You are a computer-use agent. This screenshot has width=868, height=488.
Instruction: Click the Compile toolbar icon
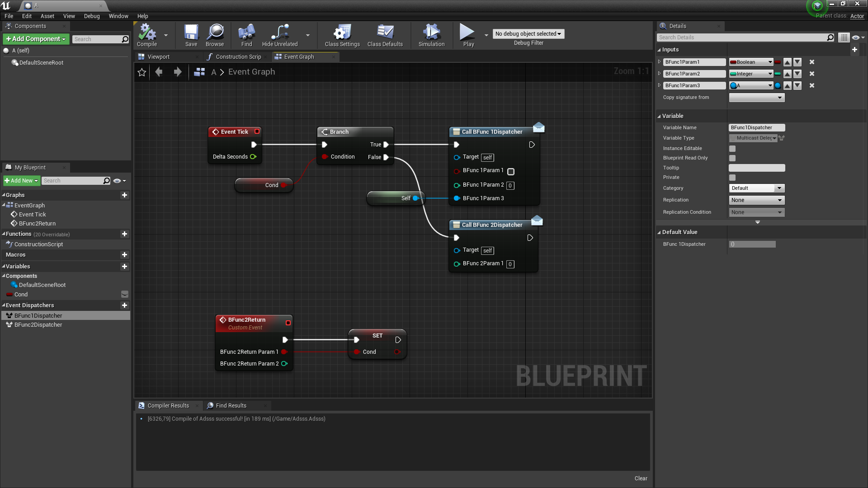[147, 33]
